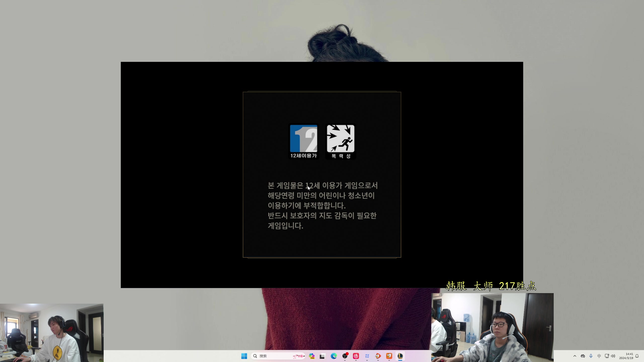Expand hidden system tray icons chevron
The width and height of the screenshot is (644, 362).
575,356
